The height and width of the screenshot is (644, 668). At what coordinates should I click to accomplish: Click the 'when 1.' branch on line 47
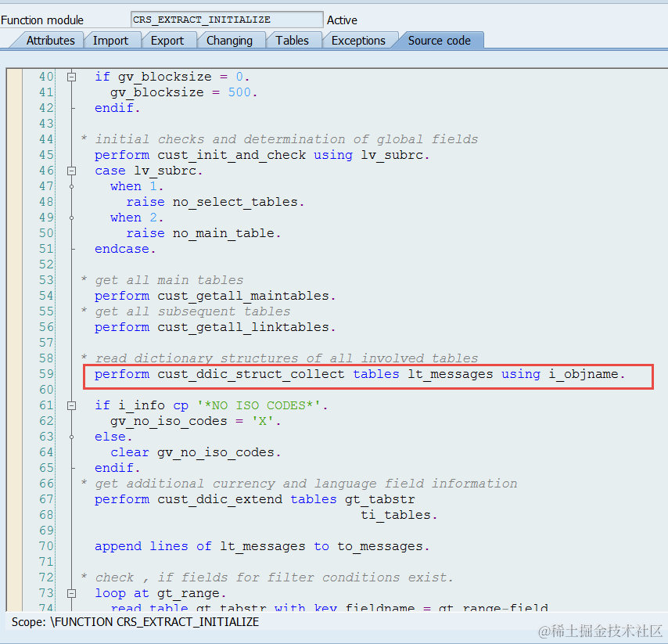(x=136, y=186)
